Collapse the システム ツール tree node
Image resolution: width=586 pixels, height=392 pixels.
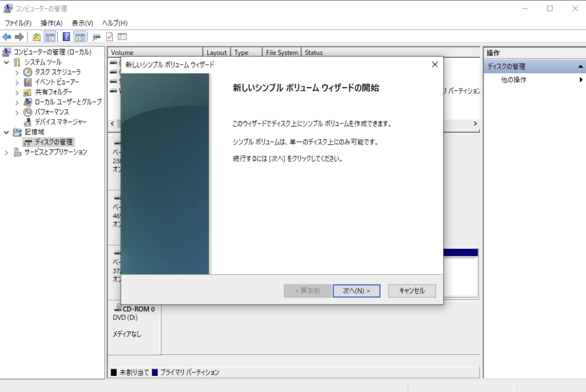6,62
